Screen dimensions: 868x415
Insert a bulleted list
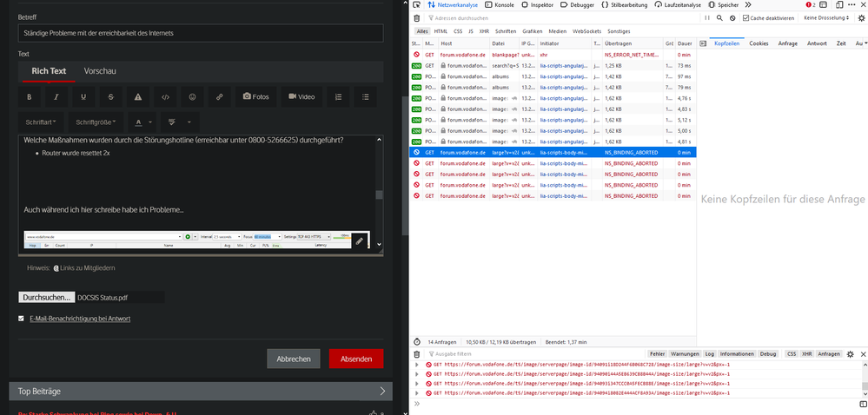click(365, 97)
